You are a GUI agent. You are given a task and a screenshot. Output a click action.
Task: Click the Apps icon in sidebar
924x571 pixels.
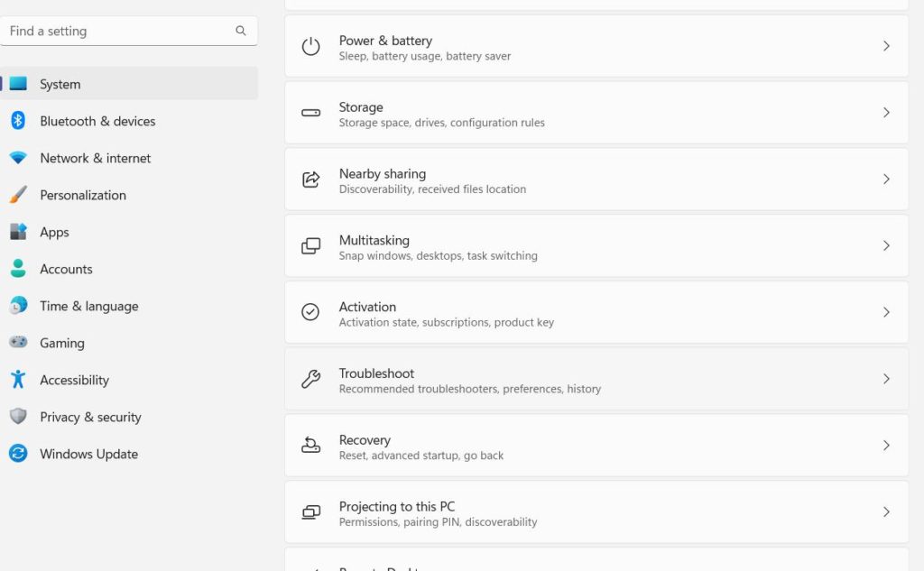point(18,232)
